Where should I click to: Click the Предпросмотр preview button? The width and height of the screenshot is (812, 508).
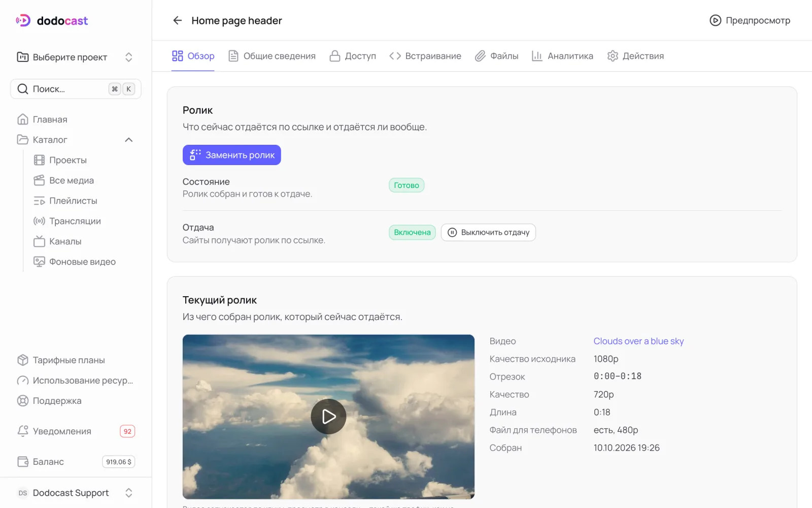pos(750,20)
